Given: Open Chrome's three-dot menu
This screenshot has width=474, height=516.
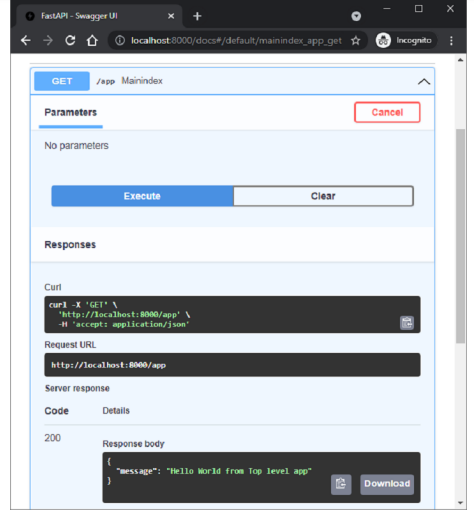Looking at the screenshot, I should pyautogui.click(x=451, y=41).
